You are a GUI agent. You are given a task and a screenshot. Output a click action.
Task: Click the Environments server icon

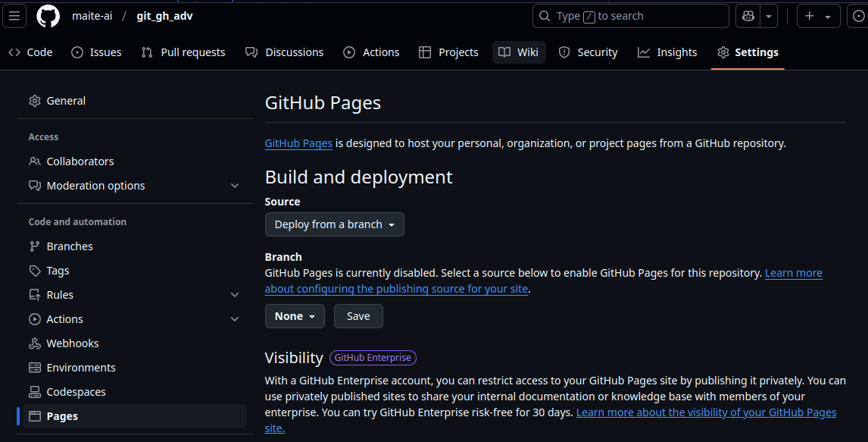(x=35, y=368)
